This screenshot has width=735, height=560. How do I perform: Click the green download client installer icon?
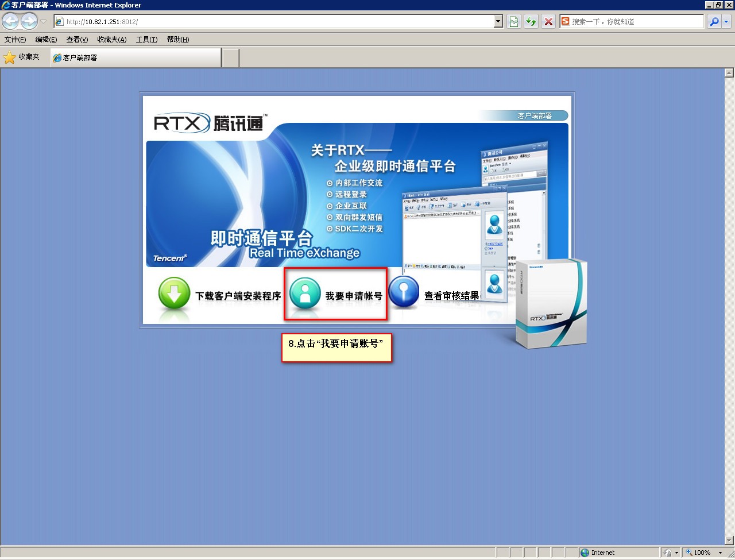[x=174, y=293]
